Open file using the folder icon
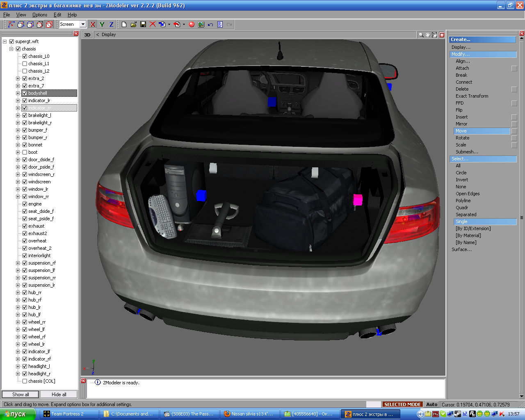Screen dimensions: 525x420 (134, 25)
